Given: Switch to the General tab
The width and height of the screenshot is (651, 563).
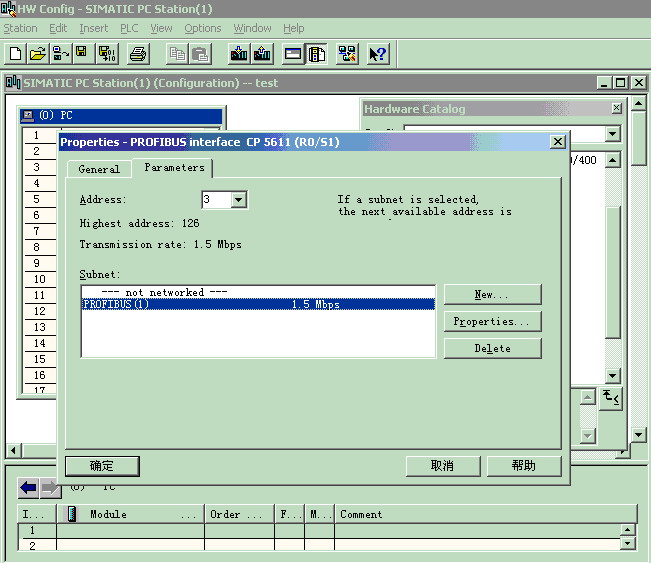Looking at the screenshot, I should [99, 169].
